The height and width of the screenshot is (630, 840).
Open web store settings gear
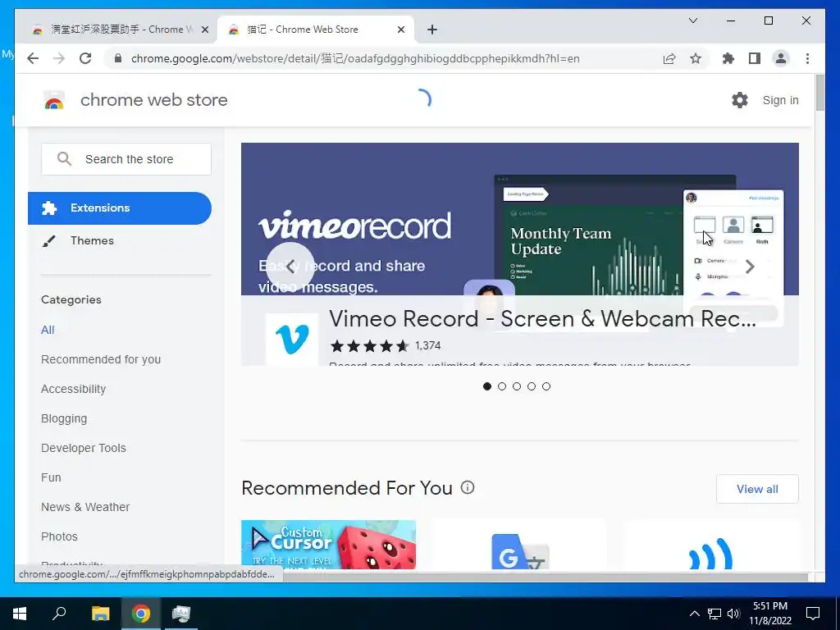(740, 99)
